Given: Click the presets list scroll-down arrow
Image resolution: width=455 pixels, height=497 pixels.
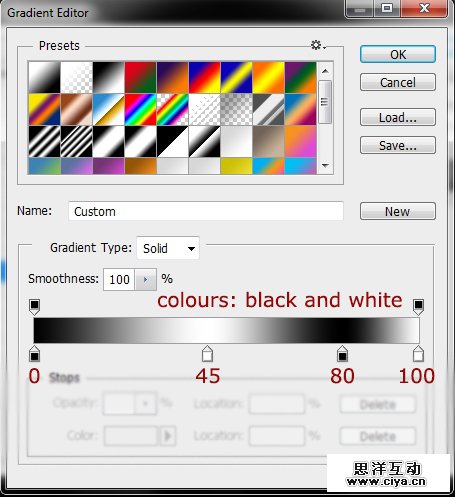Looking at the screenshot, I should click(x=325, y=165).
